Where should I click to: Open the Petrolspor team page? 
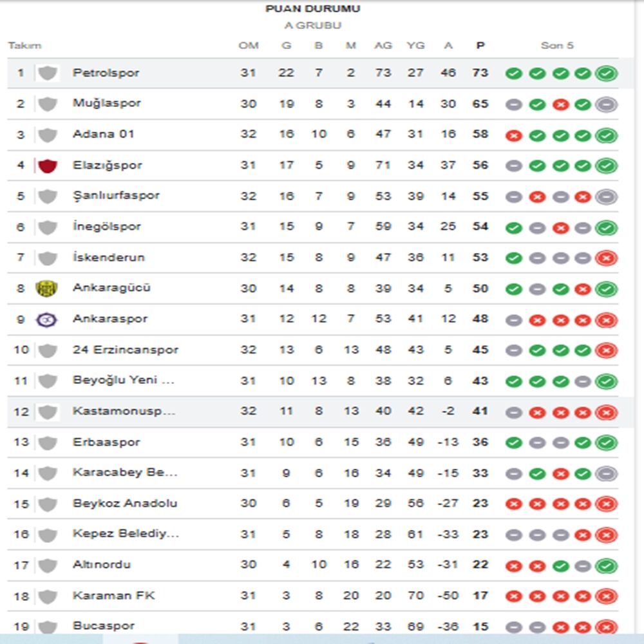pos(106,73)
